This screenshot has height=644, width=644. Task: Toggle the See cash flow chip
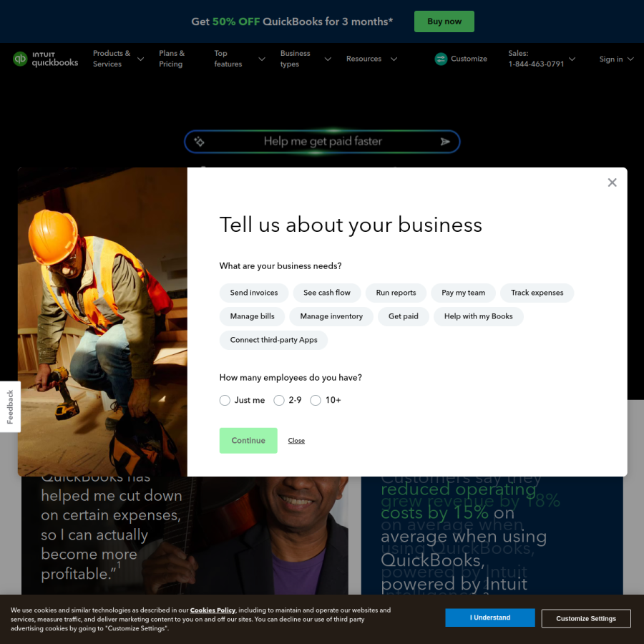327,293
